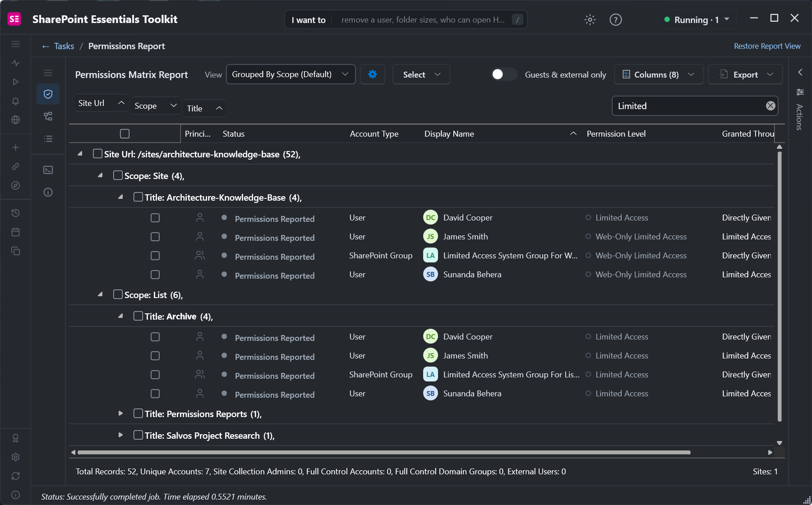Open notifications bell in sidebar
The width and height of the screenshot is (812, 505).
tap(16, 101)
